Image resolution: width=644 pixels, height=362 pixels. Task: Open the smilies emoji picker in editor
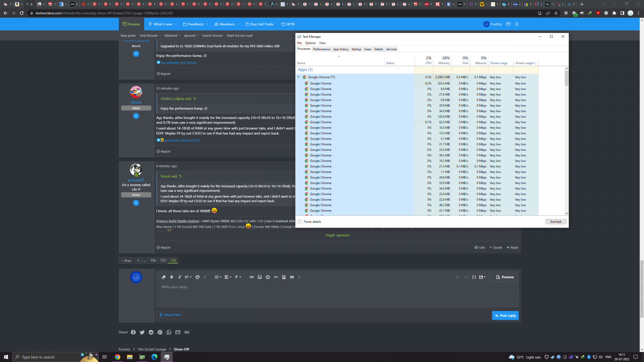(x=268, y=277)
